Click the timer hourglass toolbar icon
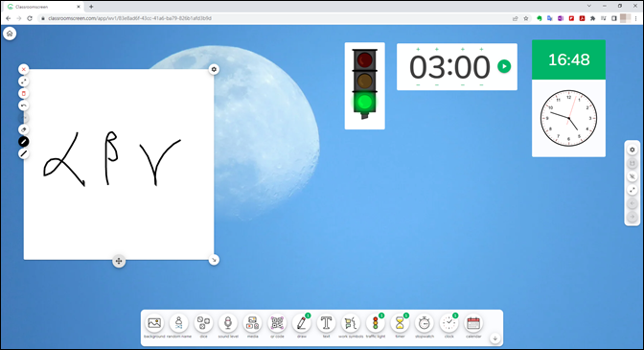The width and height of the screenshot is (644, 350). tap(400, 323)
